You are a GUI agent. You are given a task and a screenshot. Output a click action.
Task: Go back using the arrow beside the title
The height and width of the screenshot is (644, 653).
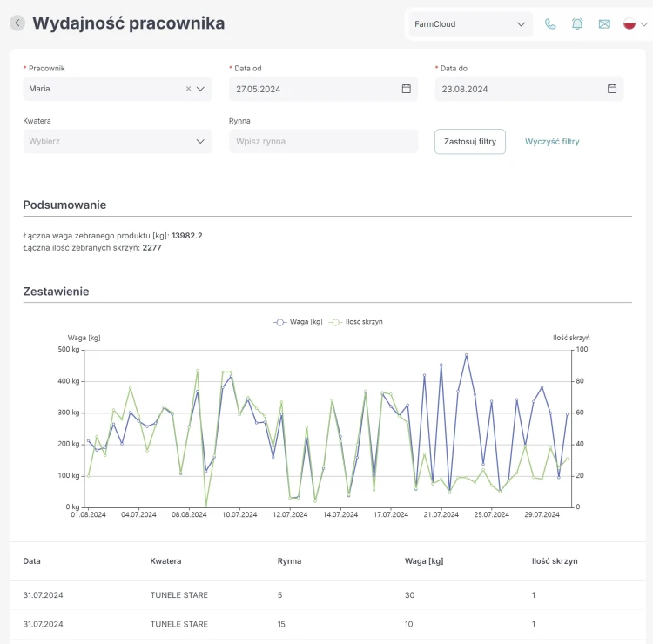(17, 23)
